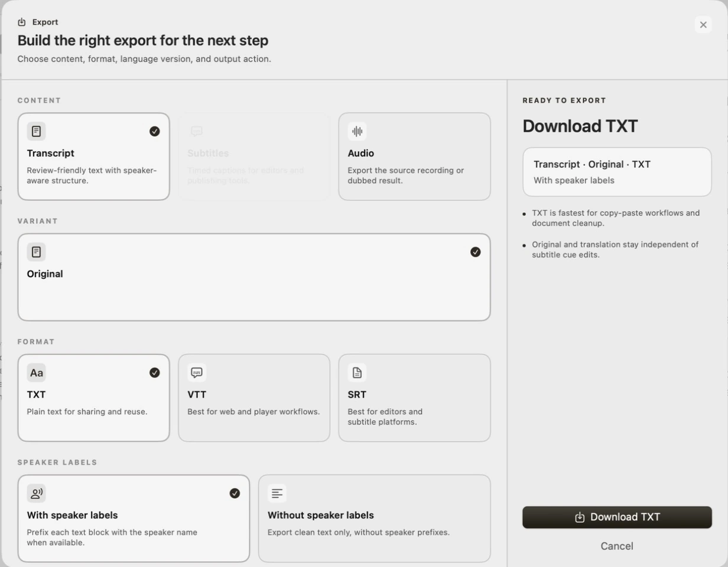Click the 'Original' variant label

(45, 274)
